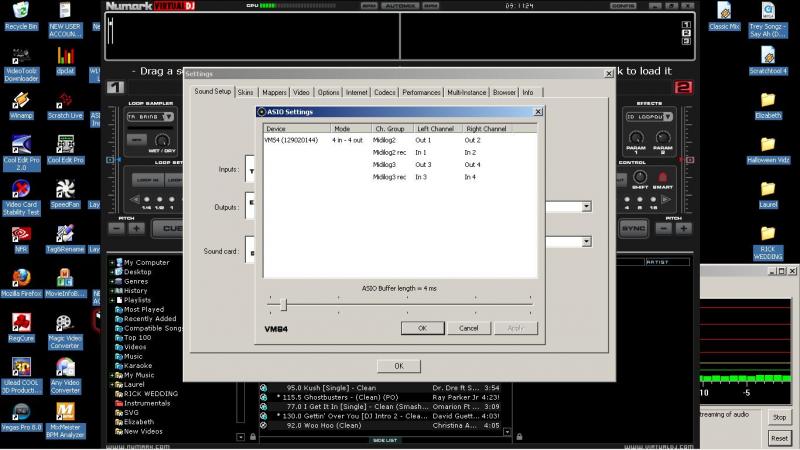Screen dimensions: 800x450
Task: Open the Halloween Vidz folder icon
Action: pyautogui.click(x=767, y=145)
